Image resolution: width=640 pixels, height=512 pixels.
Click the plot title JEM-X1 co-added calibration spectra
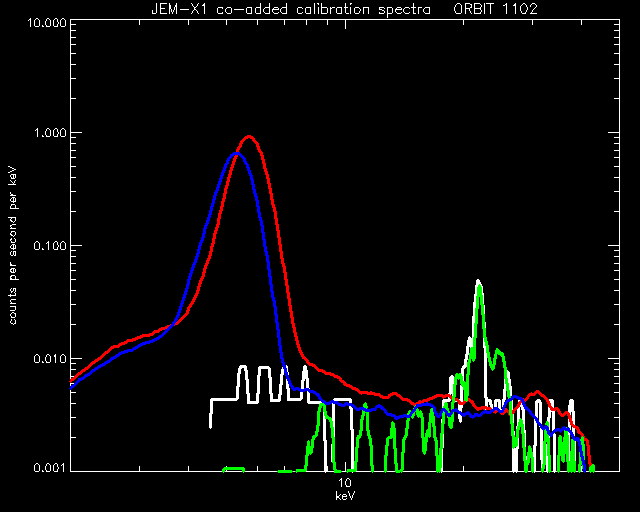click(291, 9)
